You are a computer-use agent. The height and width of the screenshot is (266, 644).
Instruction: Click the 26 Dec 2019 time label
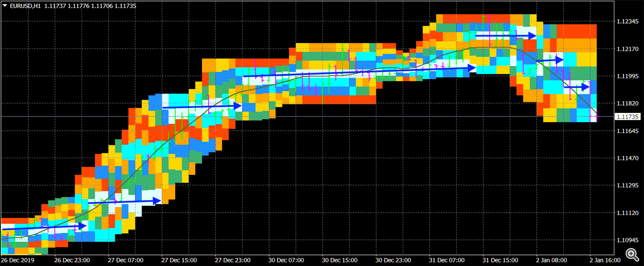coord(18,260)
